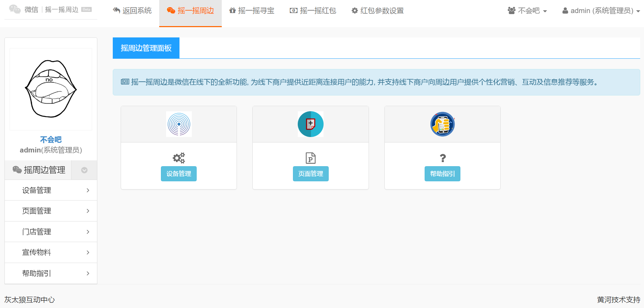Click the gift icon beside 摇一摇寻宝
The width and height of the screenshot is (644, 308).
(x=232, y=11)
